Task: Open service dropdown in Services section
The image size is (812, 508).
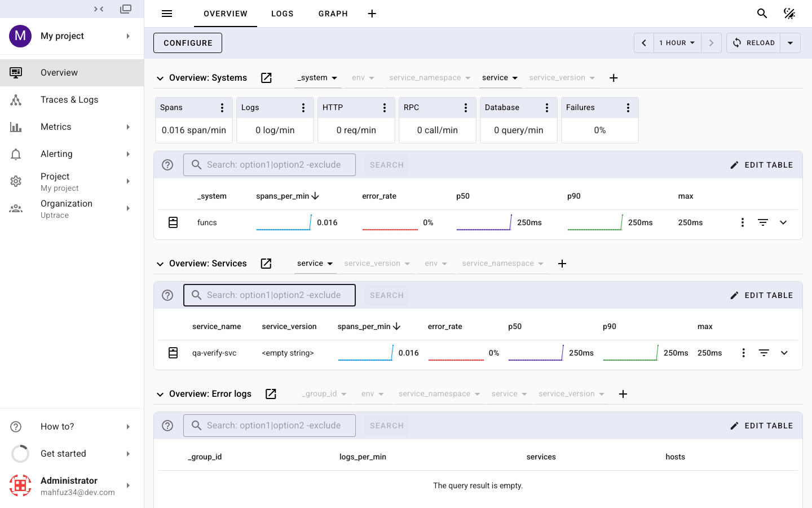Action: coord(315,264)
